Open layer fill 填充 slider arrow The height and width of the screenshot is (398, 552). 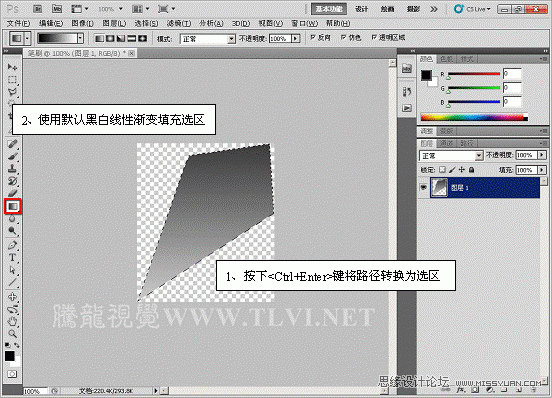coord(542,170)
